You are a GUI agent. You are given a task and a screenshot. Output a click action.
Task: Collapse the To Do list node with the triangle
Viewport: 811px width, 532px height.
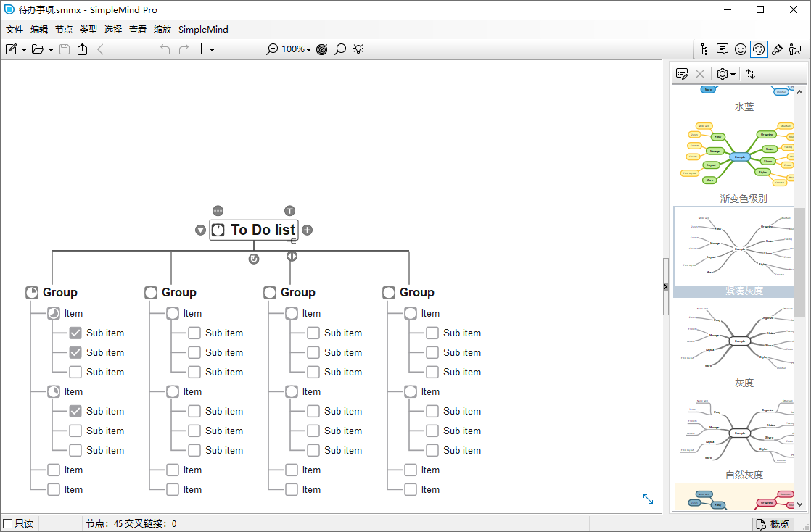point(200,230)
